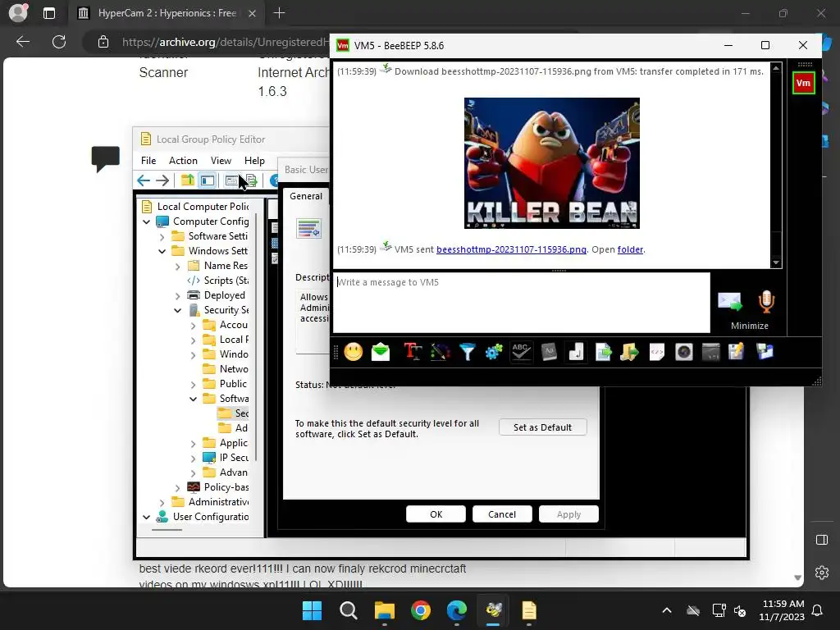Click the camera screenshot icon in BeeBEEP
The height and width of the screenshot is (630, 840).
(684, 352)
